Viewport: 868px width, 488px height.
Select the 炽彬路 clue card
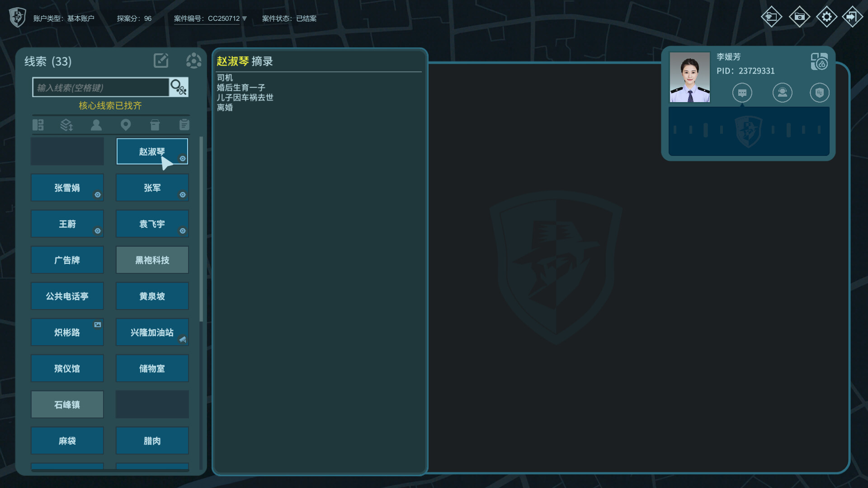(67, 332)
